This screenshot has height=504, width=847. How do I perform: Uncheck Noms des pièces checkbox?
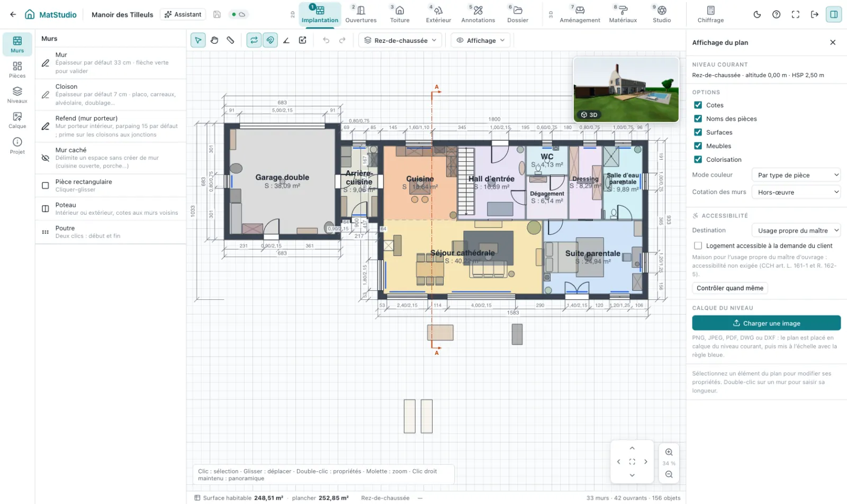pyautogui.click(x=698, y=118)
